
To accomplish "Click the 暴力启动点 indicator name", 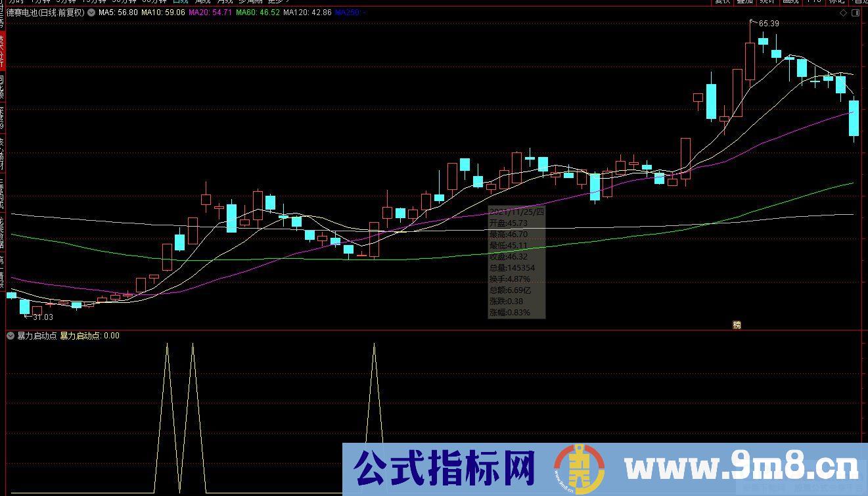I will [37, 336].
